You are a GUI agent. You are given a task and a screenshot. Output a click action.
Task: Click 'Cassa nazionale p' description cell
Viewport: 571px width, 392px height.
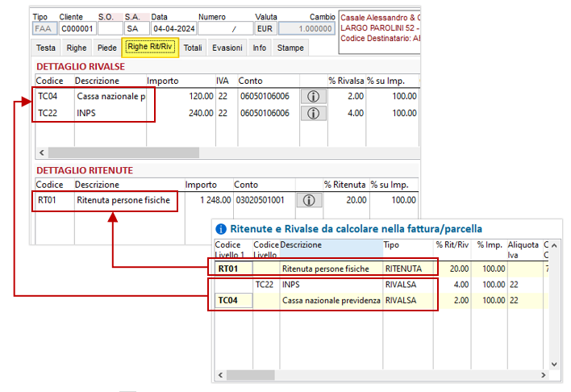tap(110, 96)
